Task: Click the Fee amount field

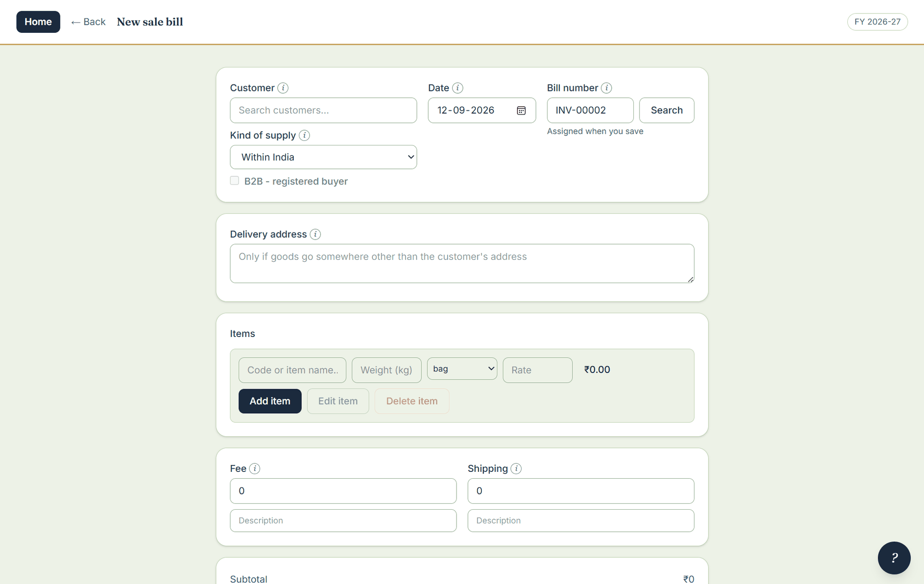Action: (343, 491)
